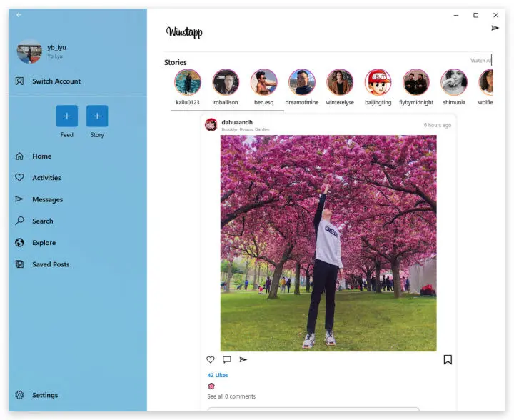Open Messages in sidebar
Image resolution: width=514 pixels, height=420 pixels.
coord(77,199)
